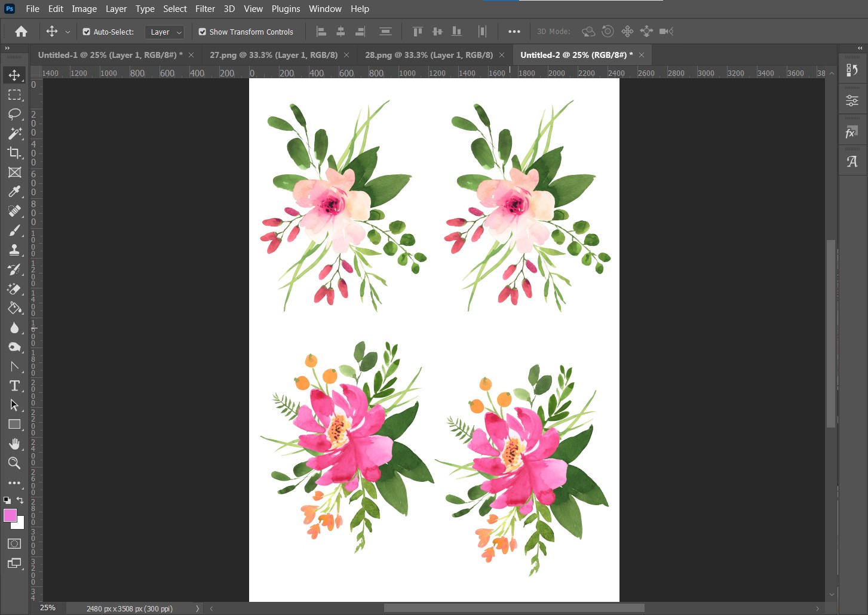Open the 3D Mode options
This screenshot has width=868, height=615.
[x=588, y=31]
